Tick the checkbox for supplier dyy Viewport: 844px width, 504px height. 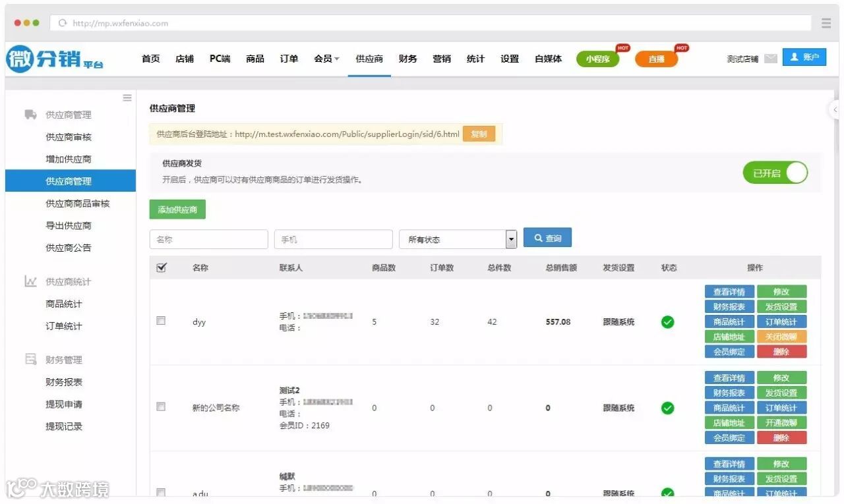coord(161,321)
